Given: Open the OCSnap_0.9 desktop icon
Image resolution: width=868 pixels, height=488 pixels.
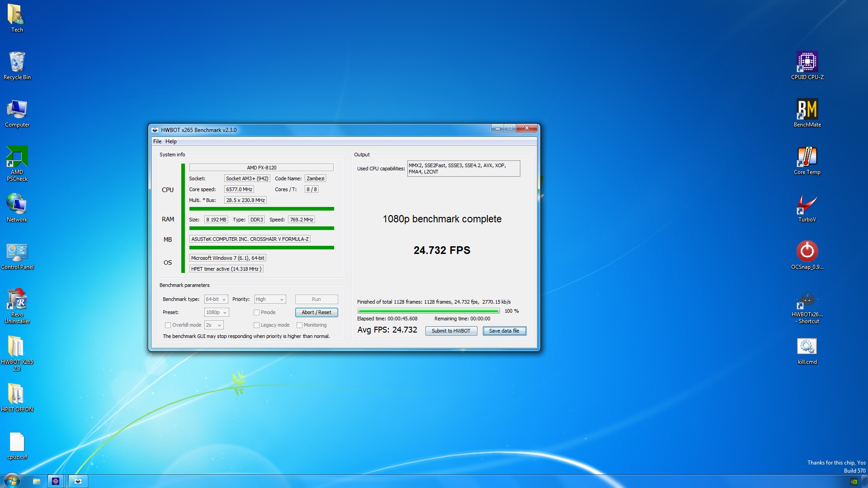Looking at the screenshot, I should 807,255.
